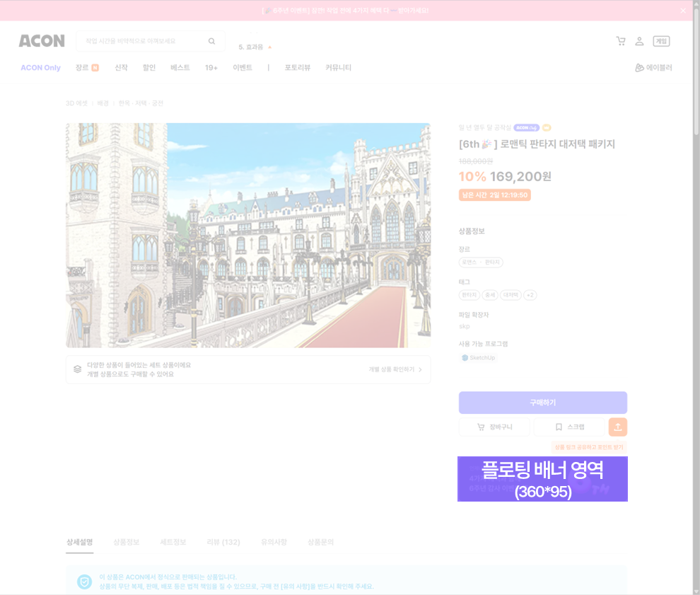Close the pink event banner
This screenshot has width=700, height=595.
(x=682, y=11)
